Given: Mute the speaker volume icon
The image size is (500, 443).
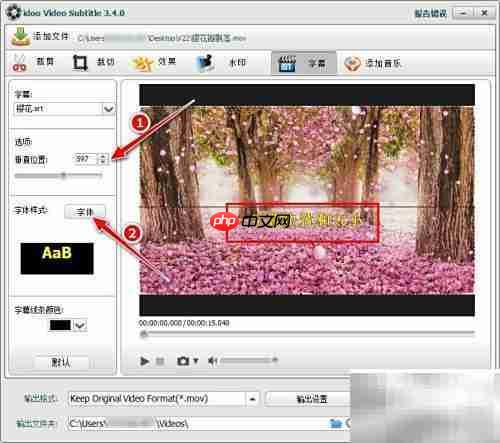Looking at the screenshot, I should [x=212, y=361].
